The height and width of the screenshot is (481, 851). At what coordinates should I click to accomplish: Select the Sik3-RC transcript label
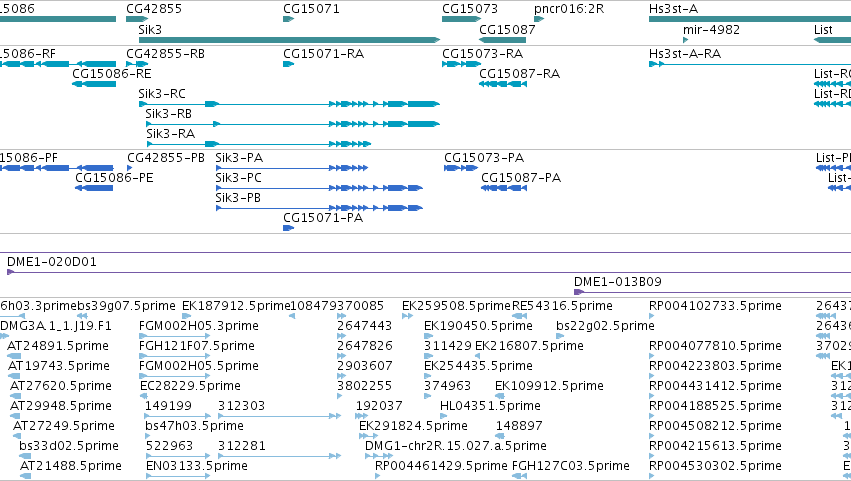pos(162,94)
